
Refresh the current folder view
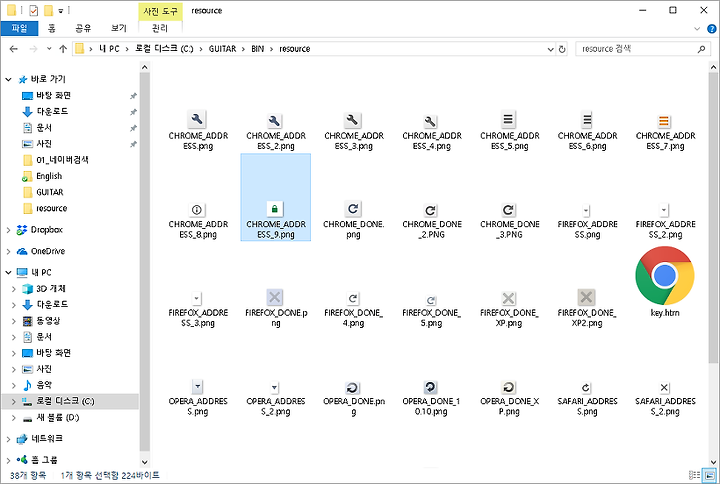coord(562,49)
